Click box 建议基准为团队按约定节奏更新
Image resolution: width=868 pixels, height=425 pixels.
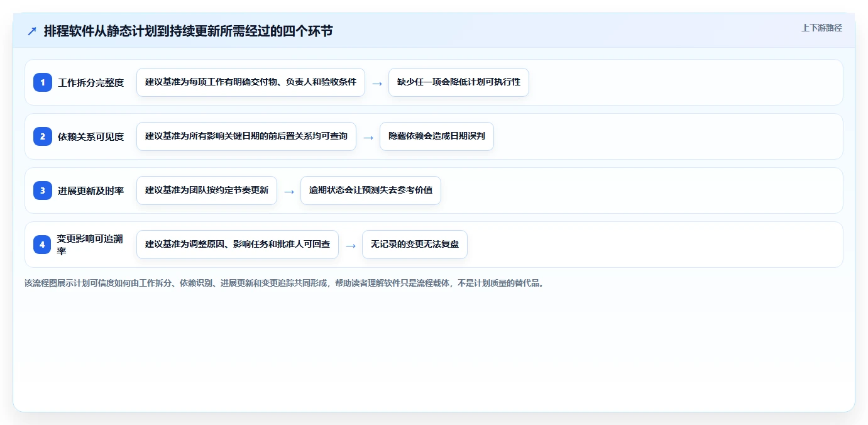(207, 190)
